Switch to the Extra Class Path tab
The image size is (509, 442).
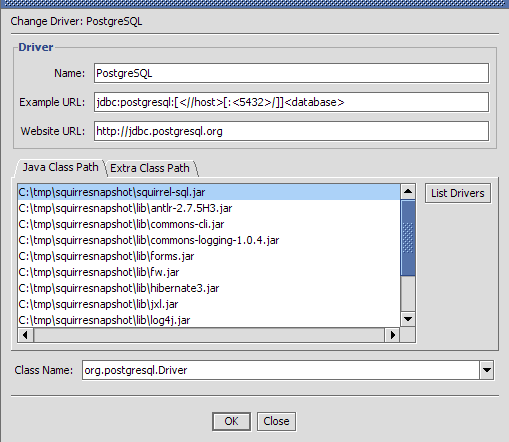[x=150, y=168]
